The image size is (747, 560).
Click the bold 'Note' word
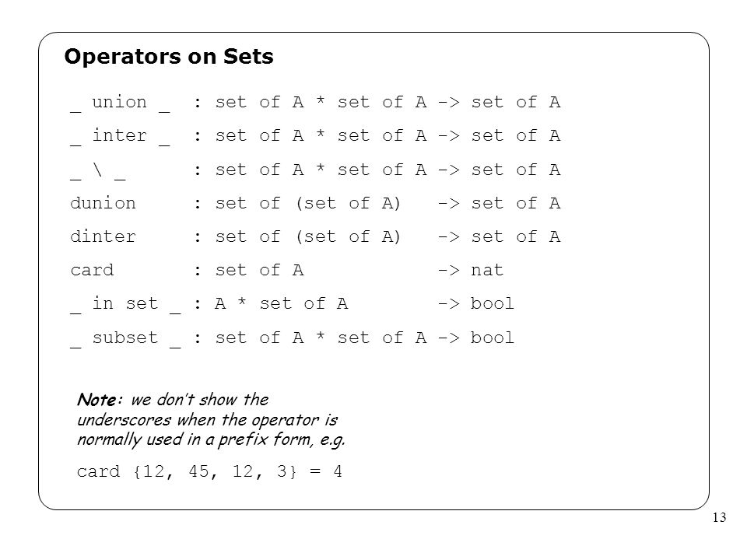click(x=96, y=400)
